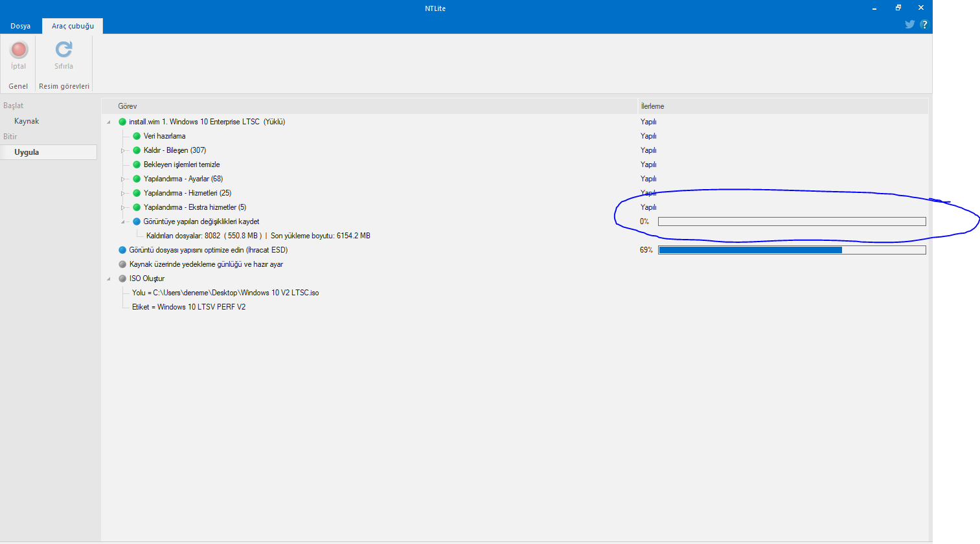Click green status dot beside Kaldır - Bileşen
This screenshot has width=980, height=544.
(137, 150)
